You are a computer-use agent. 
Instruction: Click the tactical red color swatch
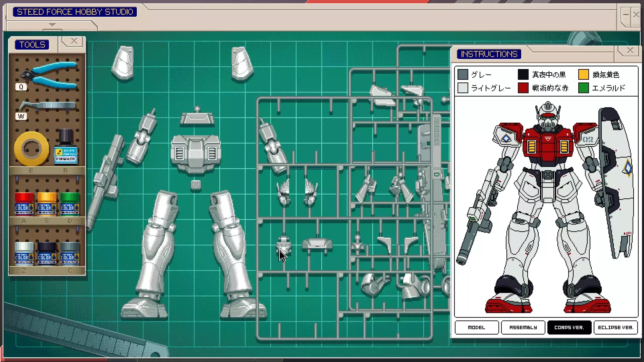523,88
